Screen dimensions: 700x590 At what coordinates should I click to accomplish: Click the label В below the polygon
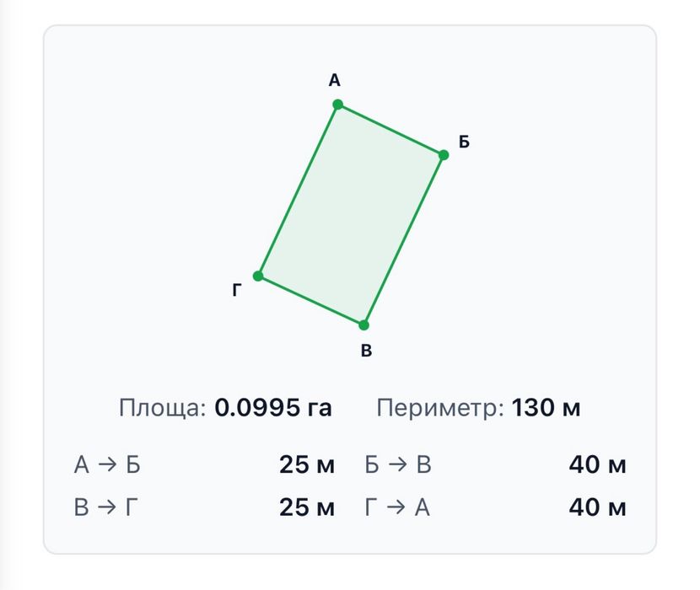pos(366,351)
